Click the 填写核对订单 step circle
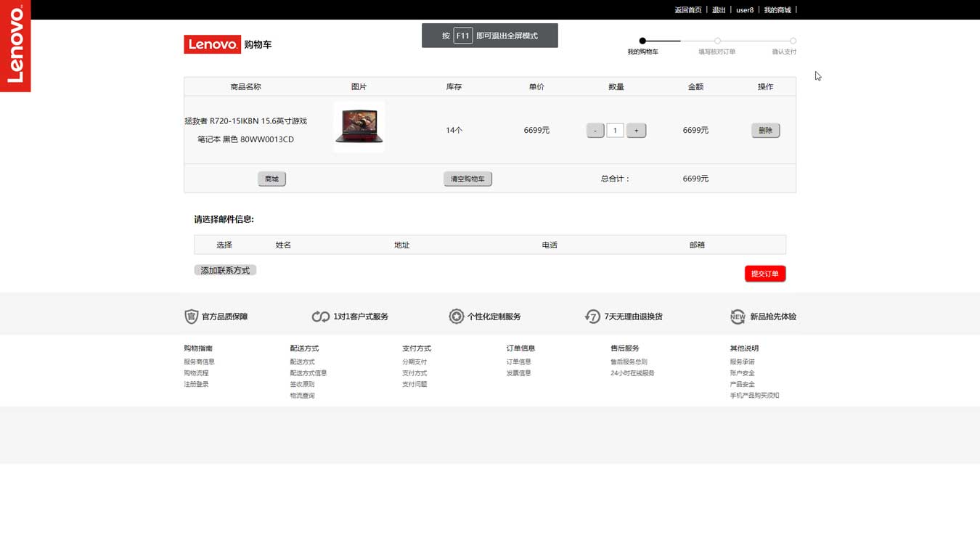Image resolution: width=980 pixels, height=551 pixels. [717, 41]
